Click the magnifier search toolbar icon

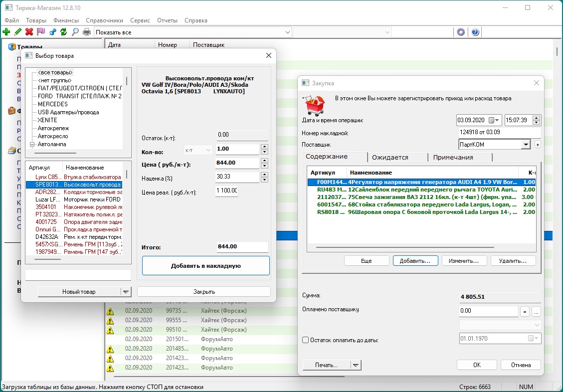75,32
